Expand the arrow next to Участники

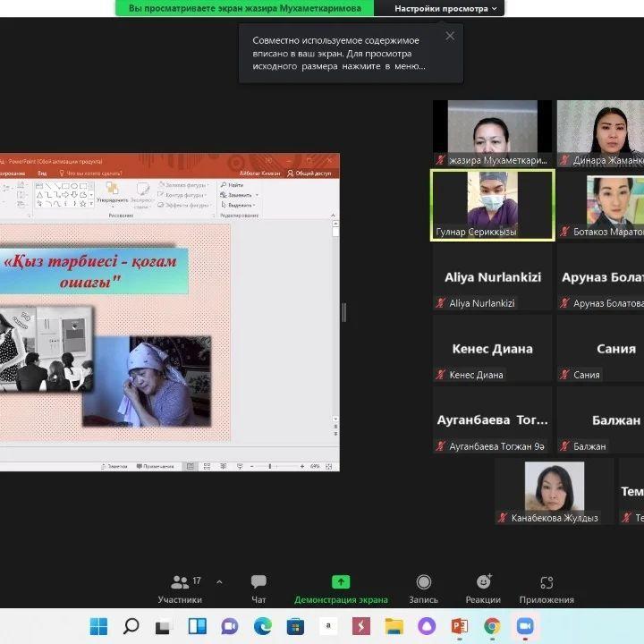[x=219, y=581]
